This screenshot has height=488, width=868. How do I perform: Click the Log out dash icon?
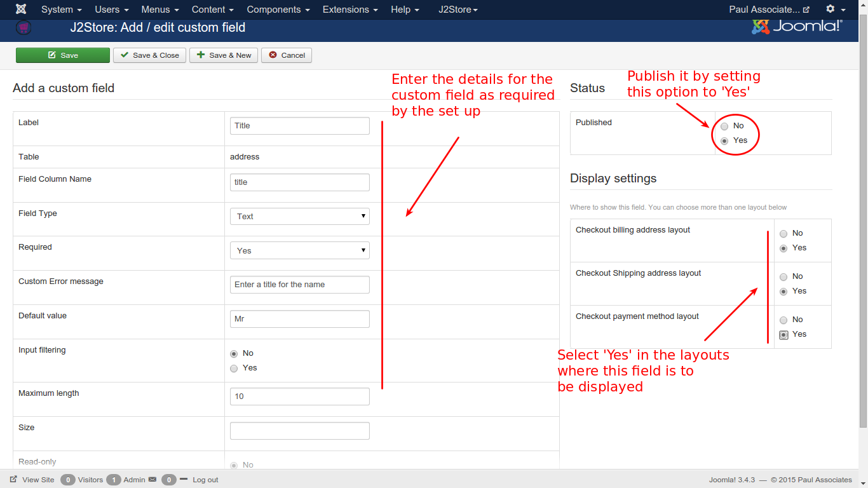coord(184,479)
